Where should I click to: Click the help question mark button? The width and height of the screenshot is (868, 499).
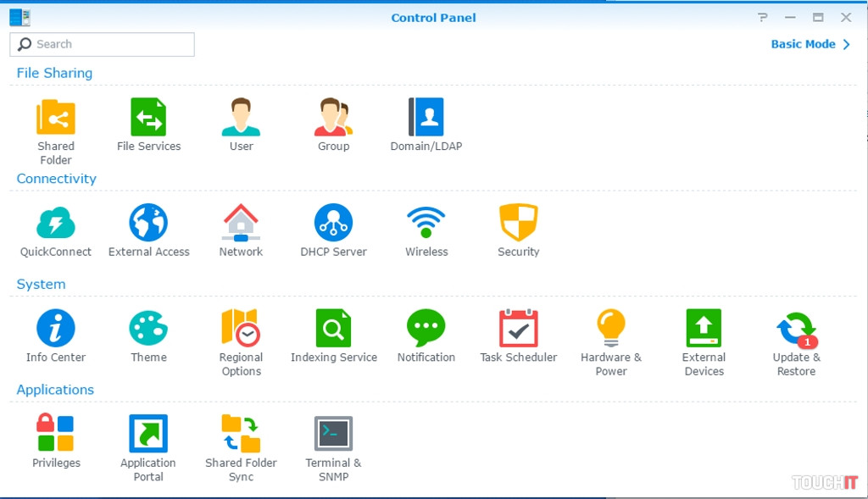click(763, 17)
